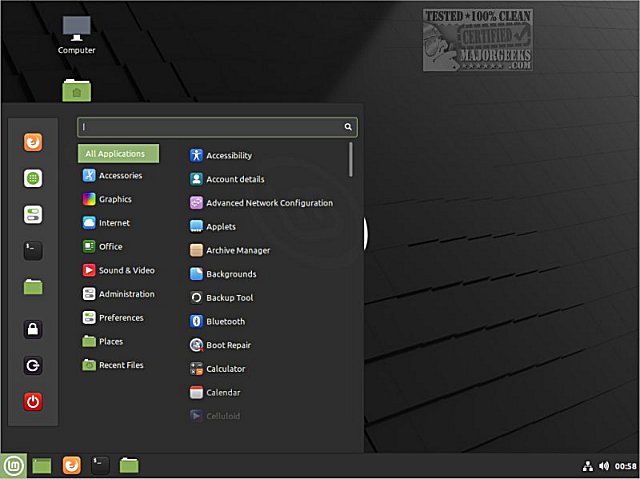640x479 pixels.
Task: Open the Computer desktop icon
Action: 76,35
